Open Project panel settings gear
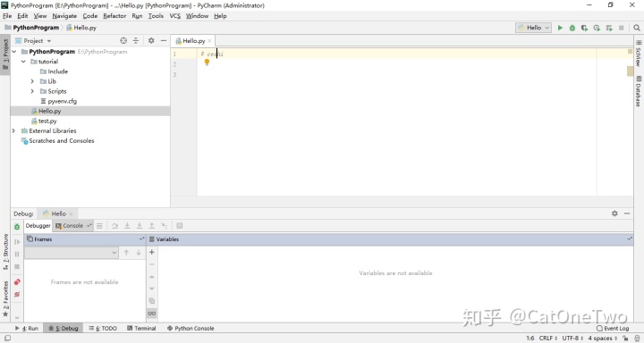 point(151,40)
